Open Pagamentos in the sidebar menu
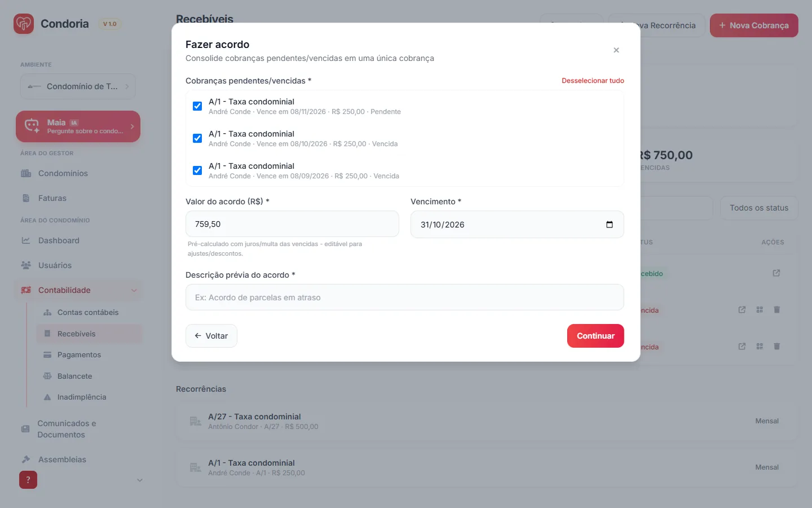Screen dimensions: 812x508 (x=79, y=355)
